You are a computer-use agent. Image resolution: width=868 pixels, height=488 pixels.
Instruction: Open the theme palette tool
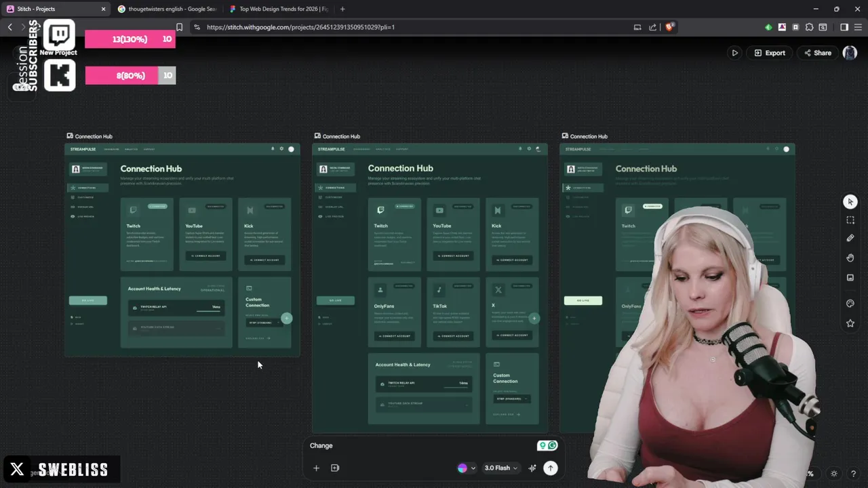(x=850, y=304)
